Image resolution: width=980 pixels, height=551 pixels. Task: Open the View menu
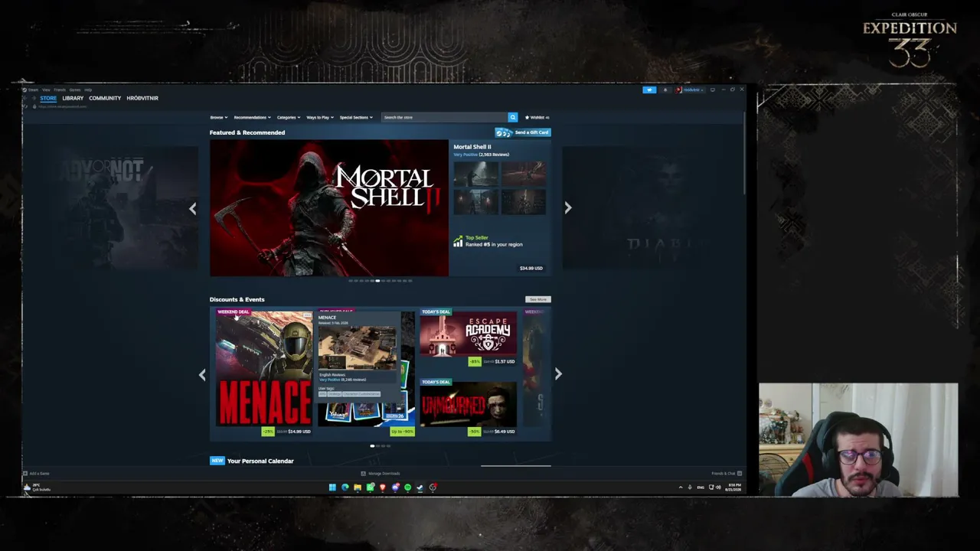[46, 90]
